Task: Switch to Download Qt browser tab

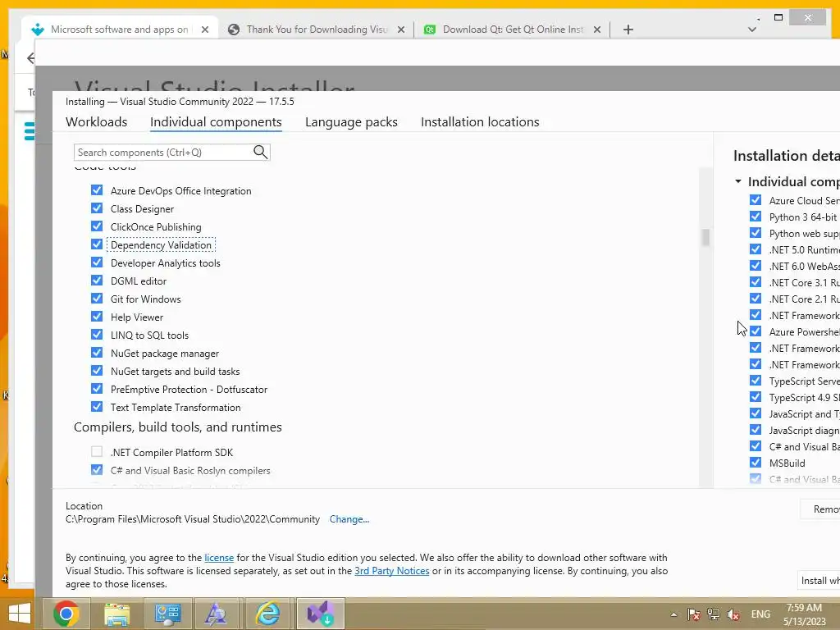Action: [x=513, y=30]
